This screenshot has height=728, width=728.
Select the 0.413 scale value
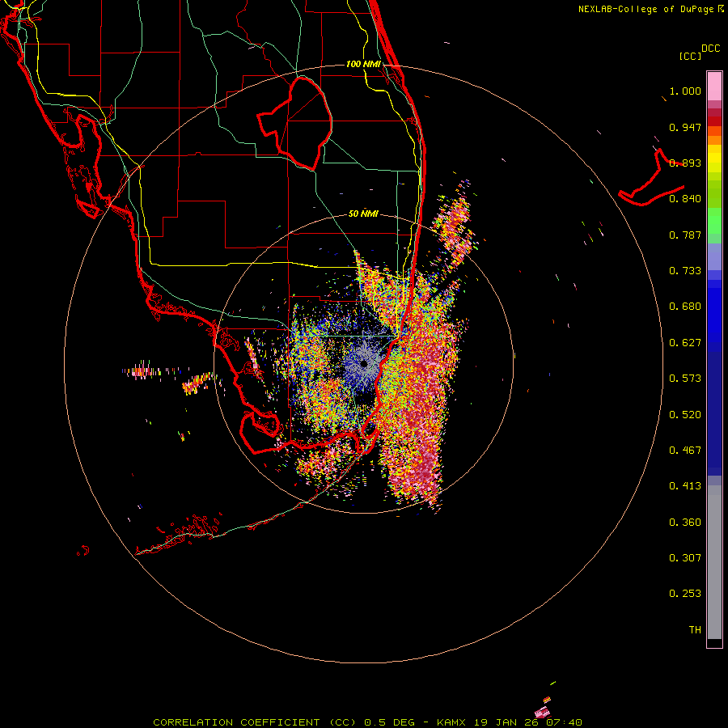685,486
